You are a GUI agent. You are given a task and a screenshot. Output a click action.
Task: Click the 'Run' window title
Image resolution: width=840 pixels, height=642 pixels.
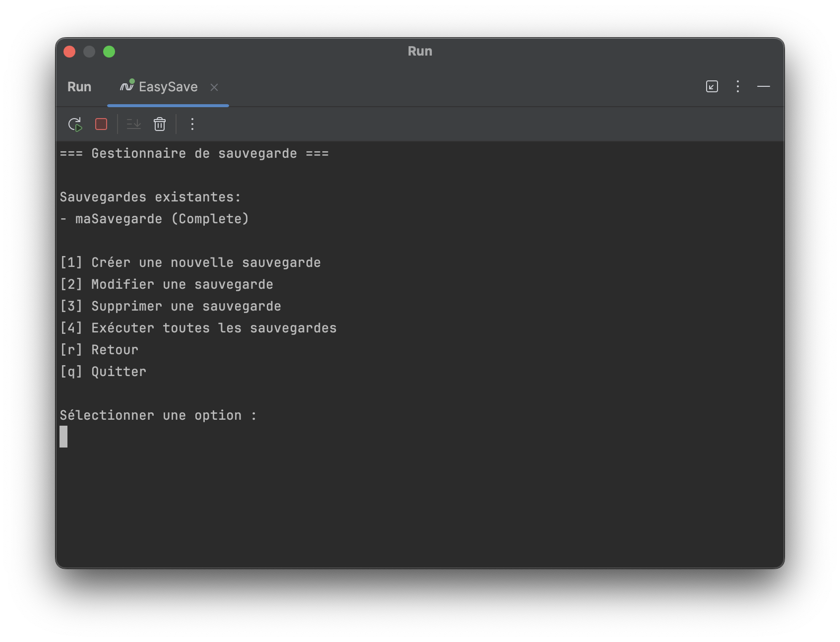(420, 51)
